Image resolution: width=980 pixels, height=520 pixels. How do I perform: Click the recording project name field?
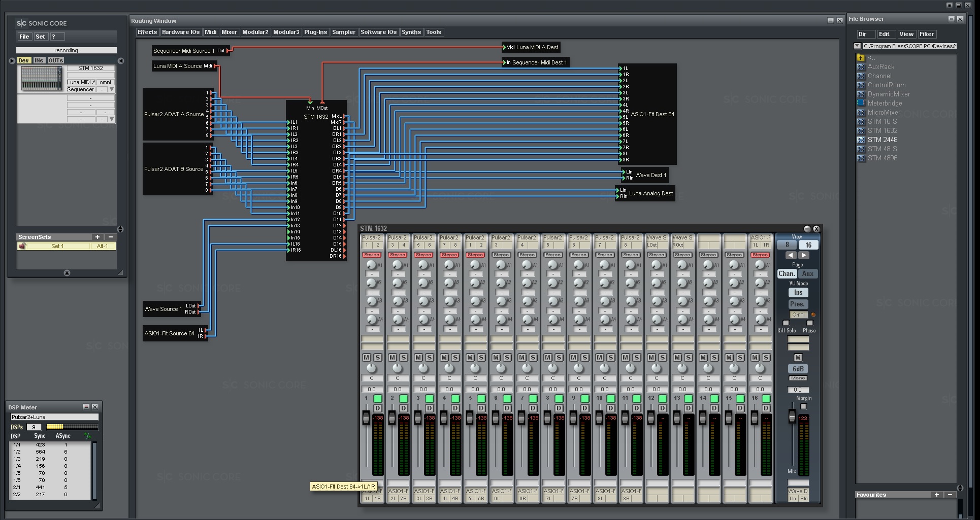(67, 50)
